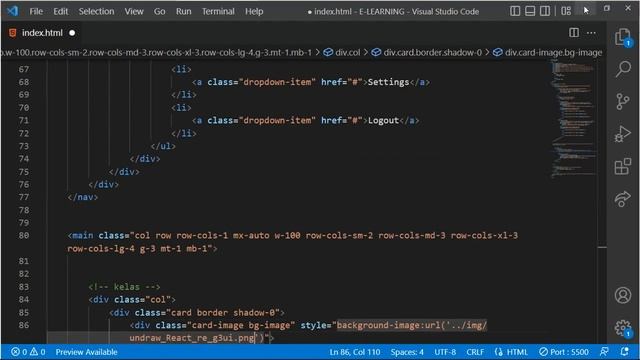
Task: Click the errors count in status bar
Action: coord(19,352)
